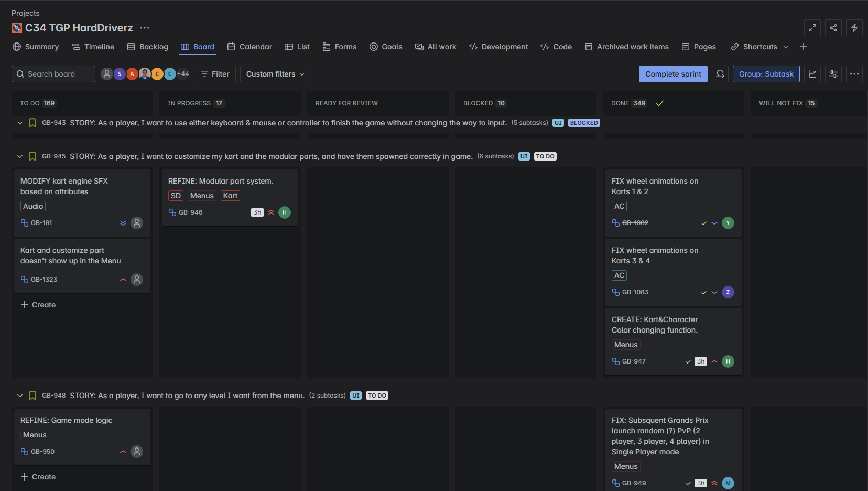Click the plus icon to add tab
868x491 pixels.
tap(804, 47)
